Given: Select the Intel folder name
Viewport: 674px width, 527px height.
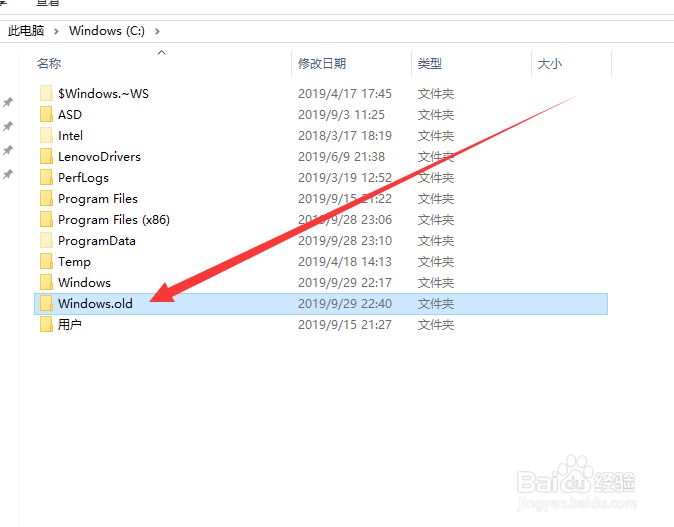Looking at the screenshot, I should 70,136.
